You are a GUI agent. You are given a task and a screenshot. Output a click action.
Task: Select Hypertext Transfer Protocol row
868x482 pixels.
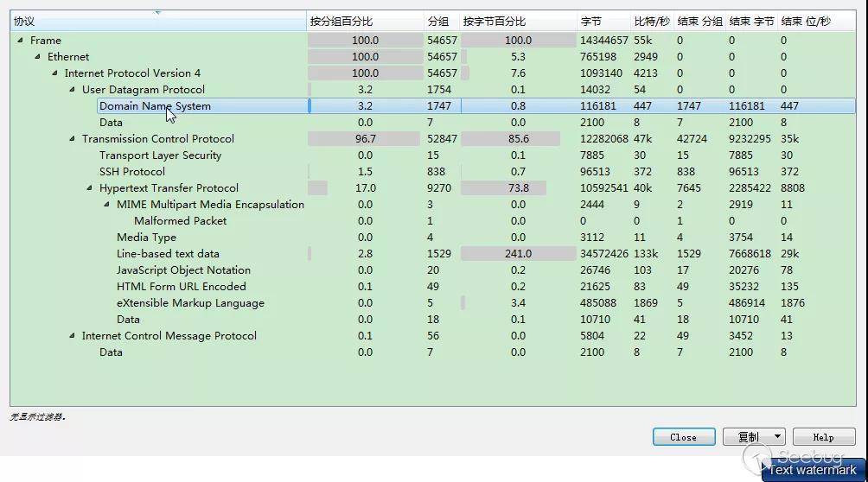pos(433,188)
